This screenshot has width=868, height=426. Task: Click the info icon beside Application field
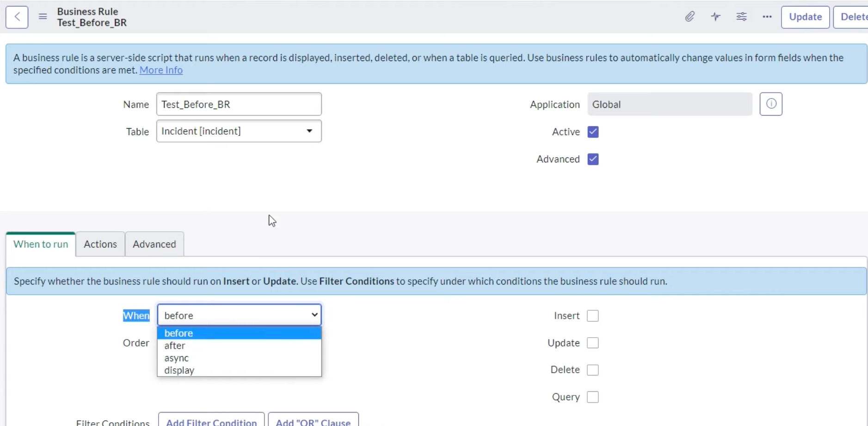(x=770, y=104)
